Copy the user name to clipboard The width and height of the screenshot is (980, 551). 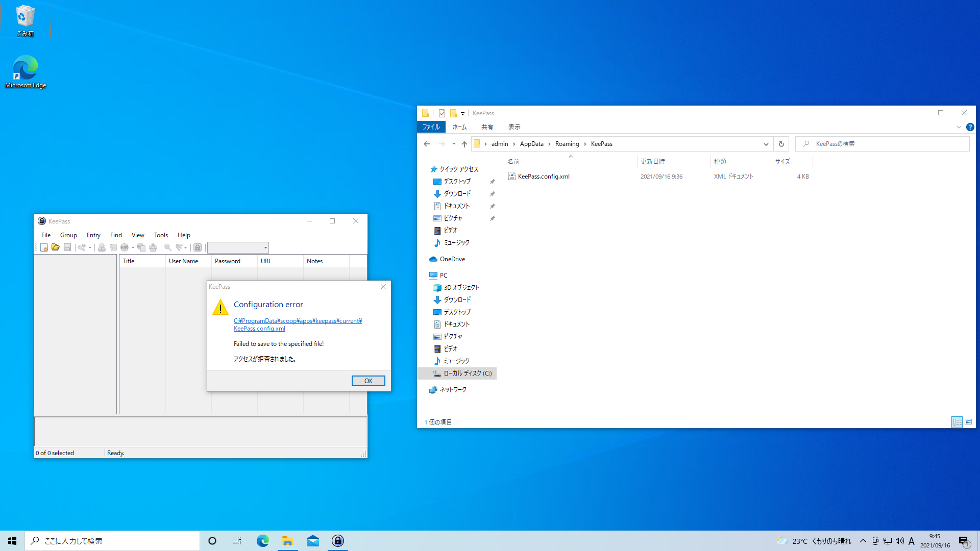tap(101, 247)
